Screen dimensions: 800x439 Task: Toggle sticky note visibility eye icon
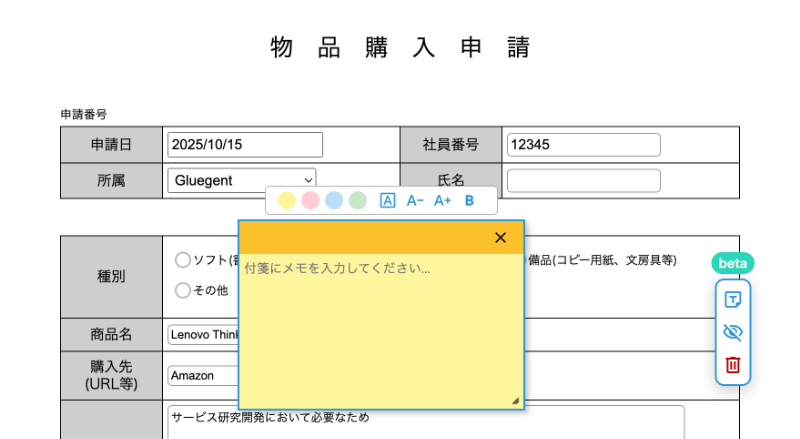click(x=732, y=332)
